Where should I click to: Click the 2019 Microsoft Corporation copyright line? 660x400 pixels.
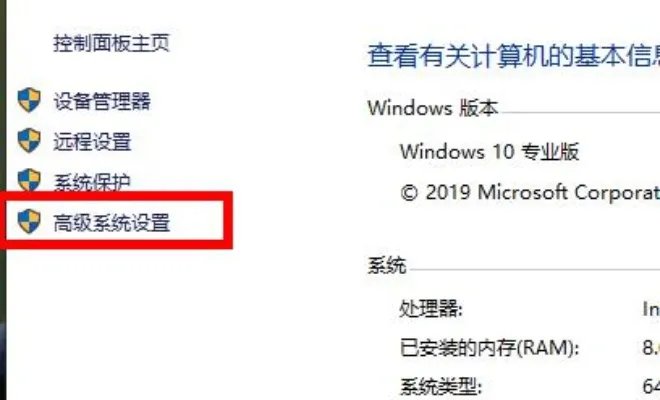pyautogui.click(x=530, y=193)
